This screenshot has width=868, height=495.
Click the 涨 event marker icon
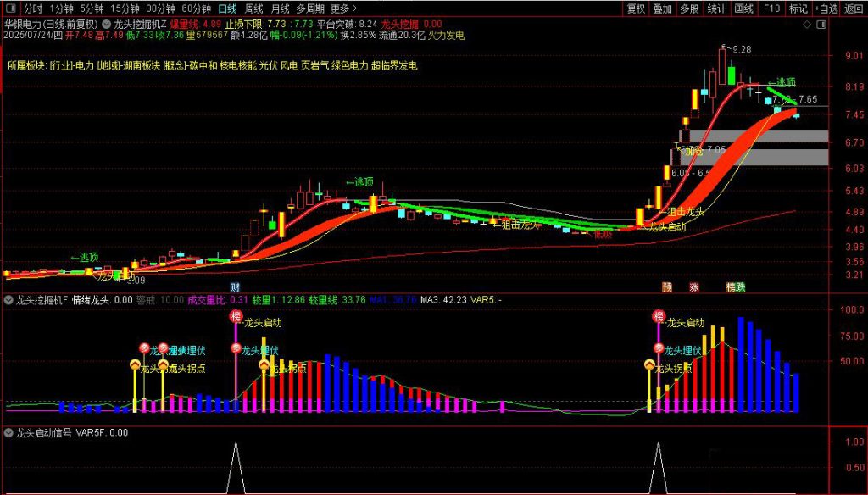click(x=694, y=287)
